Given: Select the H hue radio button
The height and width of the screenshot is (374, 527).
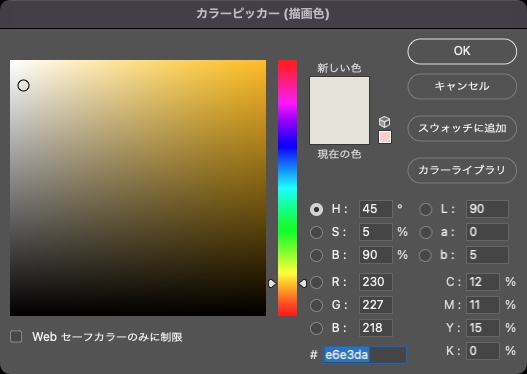Looking at the screenshot, I should [x=316, y=209].
